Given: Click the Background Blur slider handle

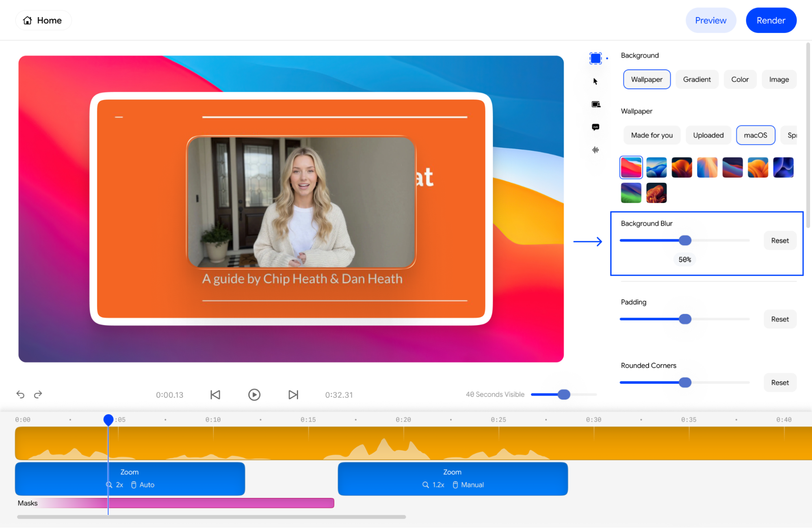Looking at the screenshot, I should point(685,240).
